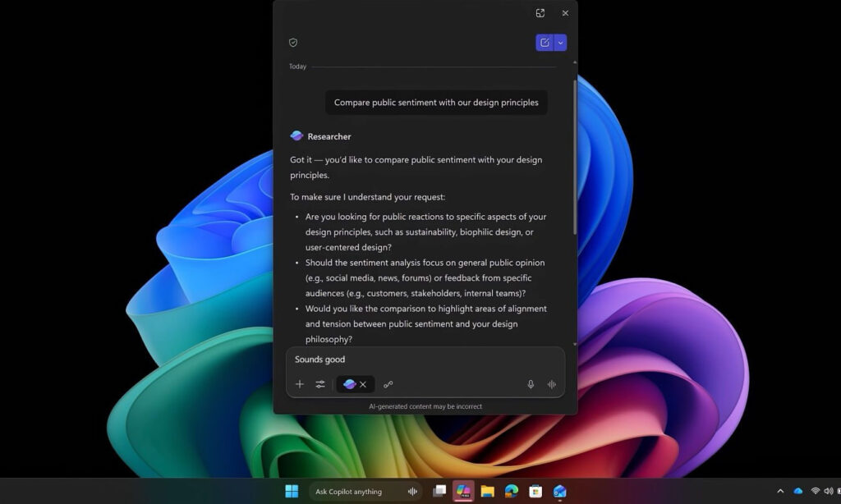
Task: Click the link icon in the composer
Action: (x=388, y=384)
